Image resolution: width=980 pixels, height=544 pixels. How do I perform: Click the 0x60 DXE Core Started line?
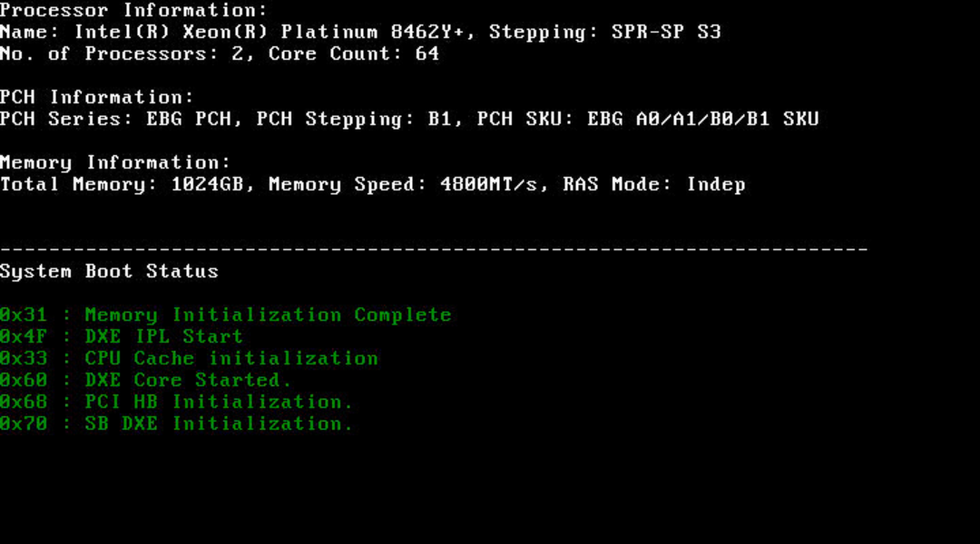pyautogui.click(x=145, y=381)
